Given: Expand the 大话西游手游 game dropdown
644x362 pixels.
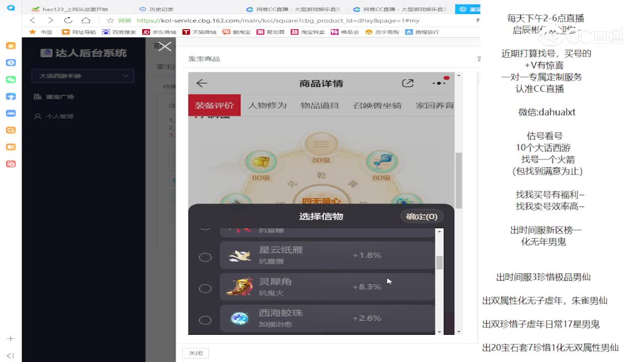Looking at the screenshot, I should tap(83, 76).
